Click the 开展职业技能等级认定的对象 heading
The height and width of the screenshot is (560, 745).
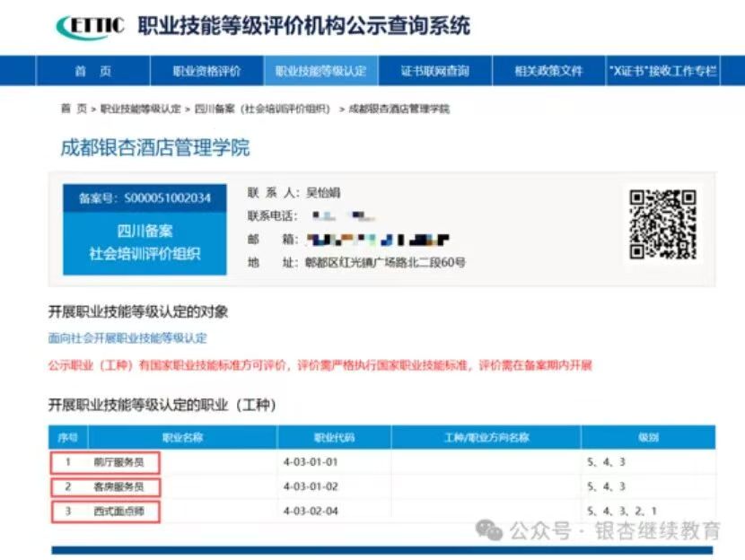point(138,312)
